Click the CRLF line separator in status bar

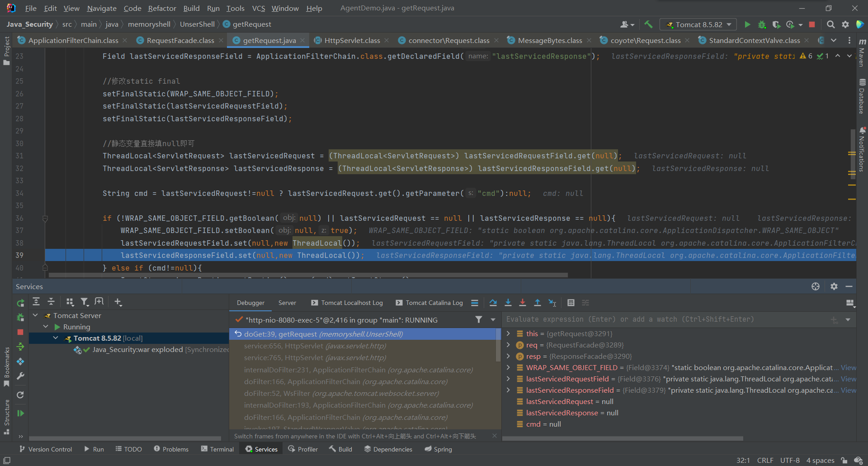click(x=765, y=460)
